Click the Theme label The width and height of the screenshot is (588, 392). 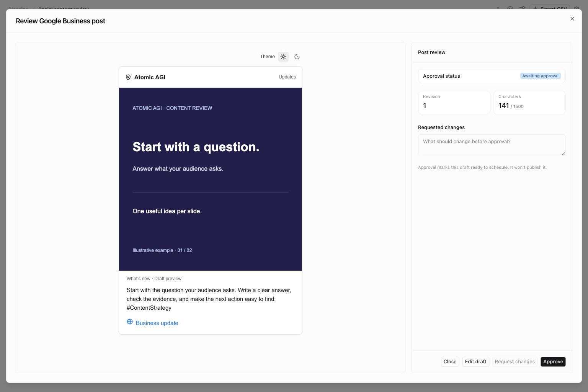(x=267, y=57)
